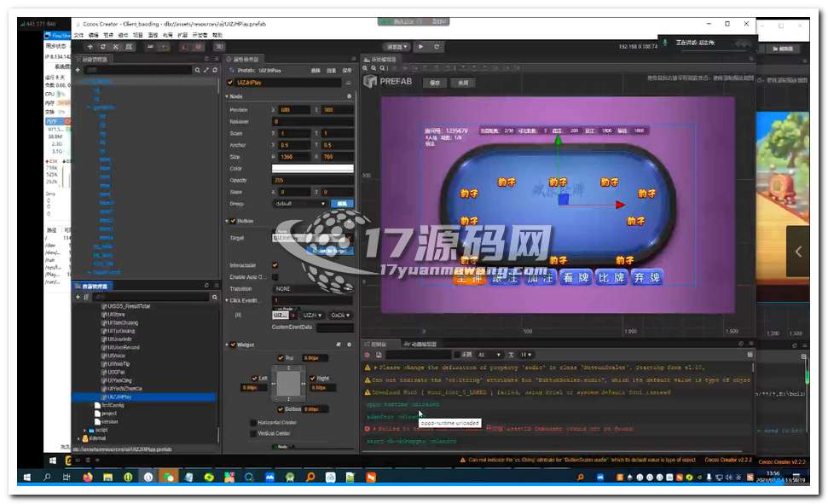The image size is (828, 504).
Task: Open the console log level All dropdown
Action: [x=489, y=355]
